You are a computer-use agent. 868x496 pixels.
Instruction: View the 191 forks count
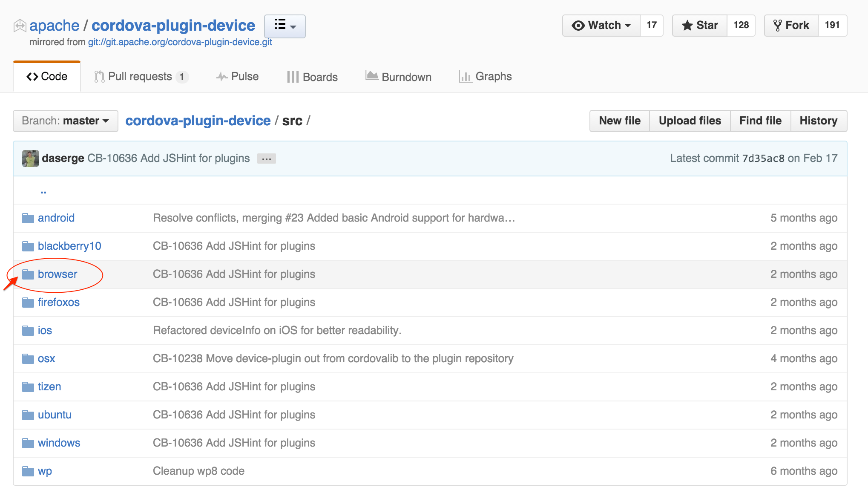tap(832, 26)
